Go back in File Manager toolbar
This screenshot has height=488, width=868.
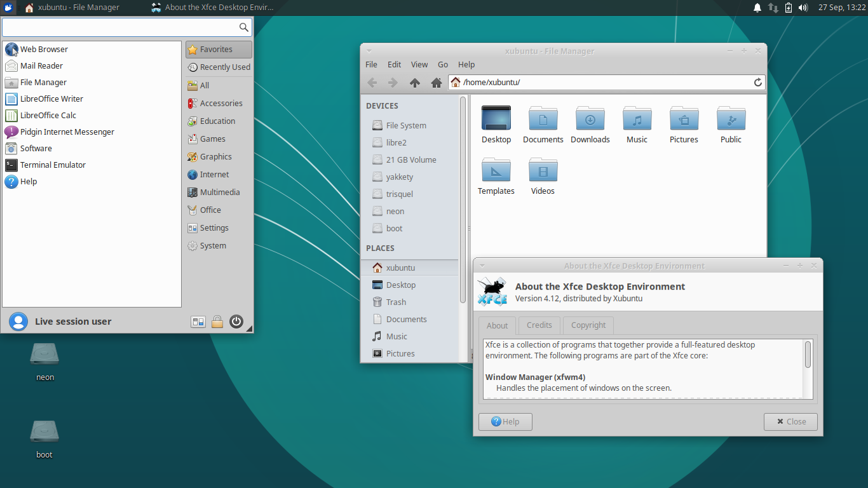372,83
